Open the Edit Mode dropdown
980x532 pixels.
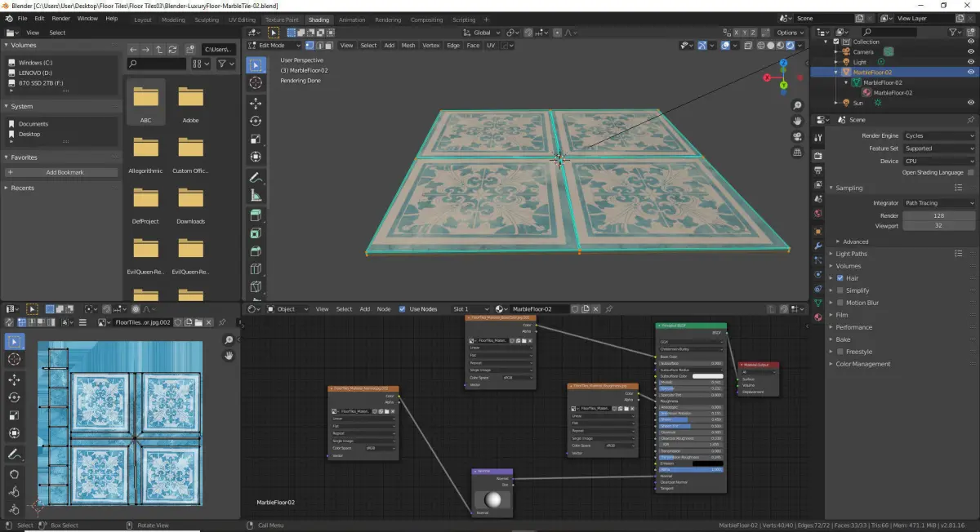click(274, 45)
